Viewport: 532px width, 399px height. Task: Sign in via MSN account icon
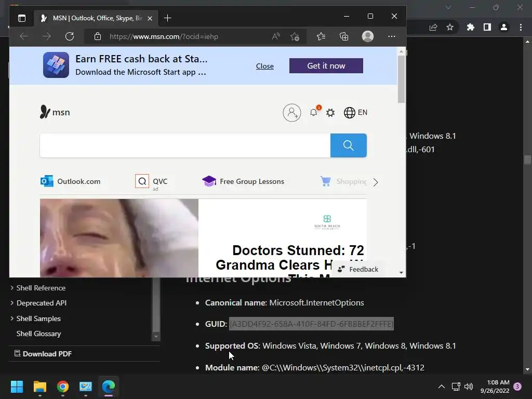tap(292, 113)
